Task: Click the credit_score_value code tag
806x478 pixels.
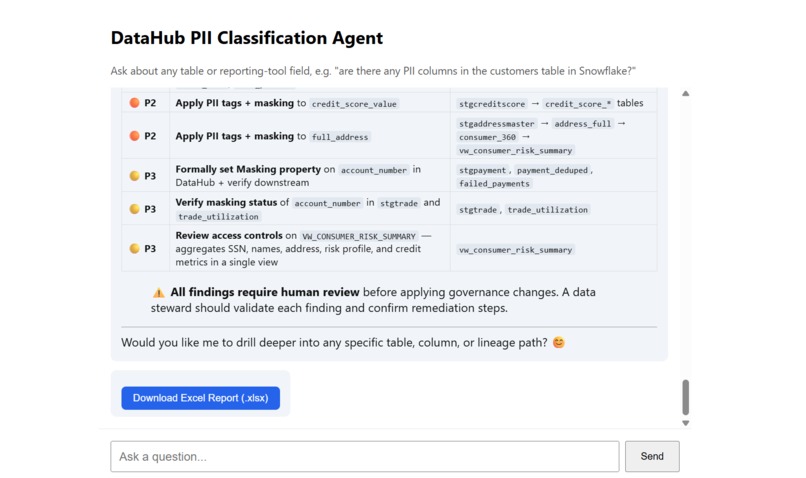Action: click(354, 104)
